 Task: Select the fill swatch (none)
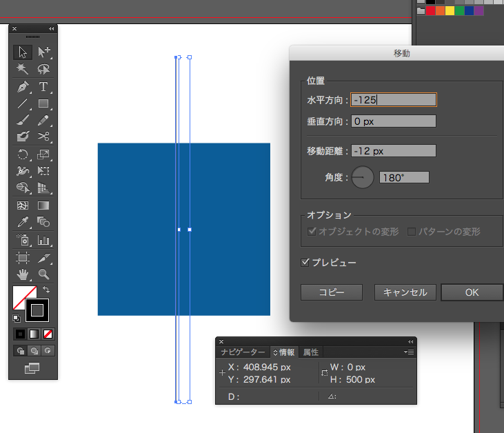(20, 294)
